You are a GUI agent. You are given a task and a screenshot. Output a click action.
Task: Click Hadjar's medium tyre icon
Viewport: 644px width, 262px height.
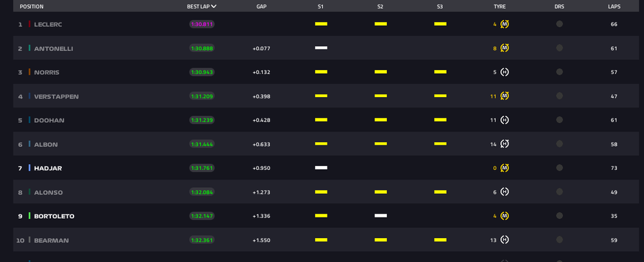coord(505,168)
